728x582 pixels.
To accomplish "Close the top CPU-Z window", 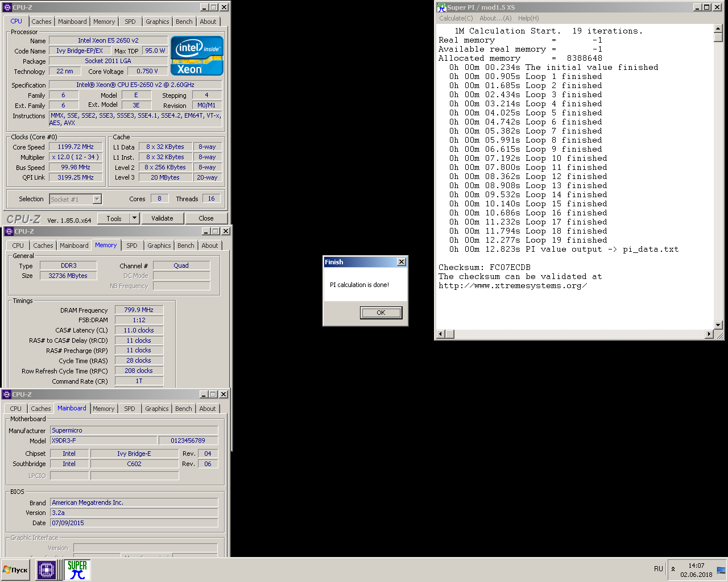I will pos(224,7).
